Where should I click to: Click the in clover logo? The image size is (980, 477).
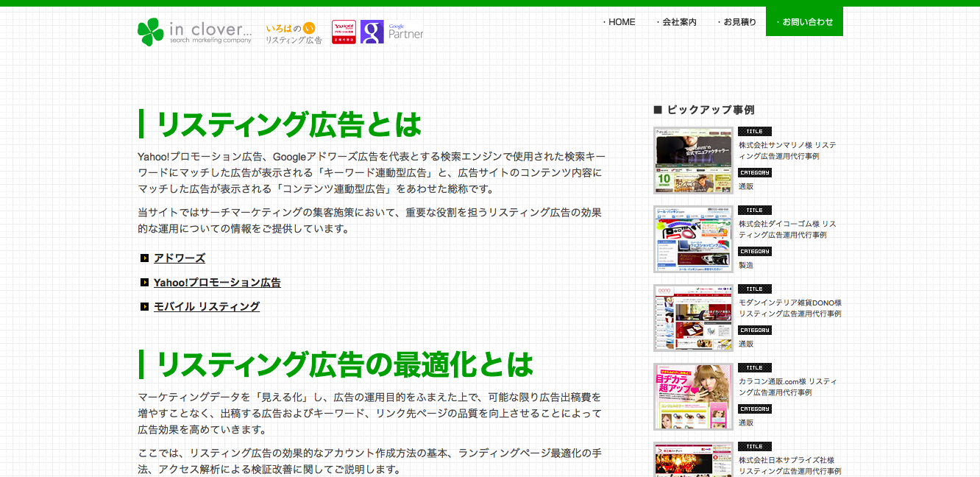click(x=195, y=32)
